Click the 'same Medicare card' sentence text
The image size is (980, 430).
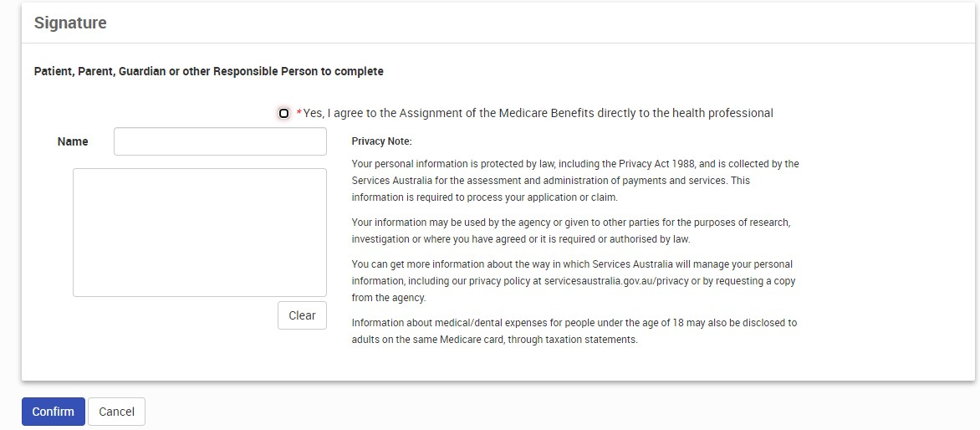(494, 340)
